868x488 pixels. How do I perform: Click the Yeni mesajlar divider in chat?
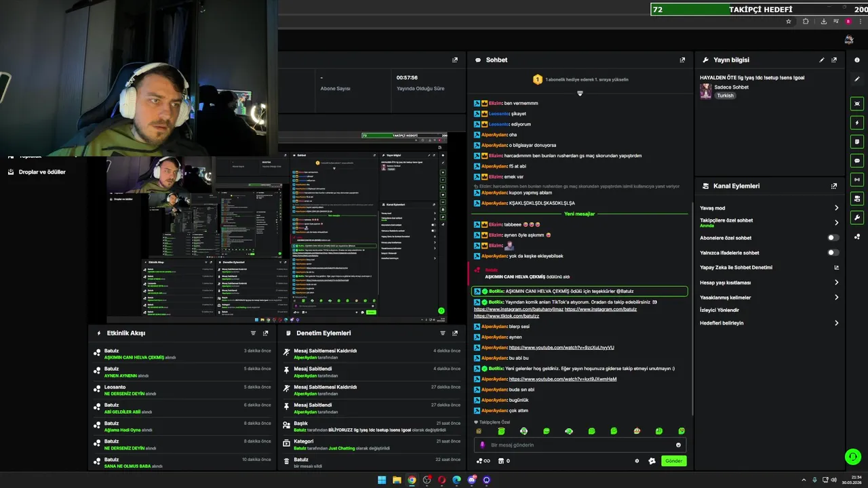coord(579,213)
